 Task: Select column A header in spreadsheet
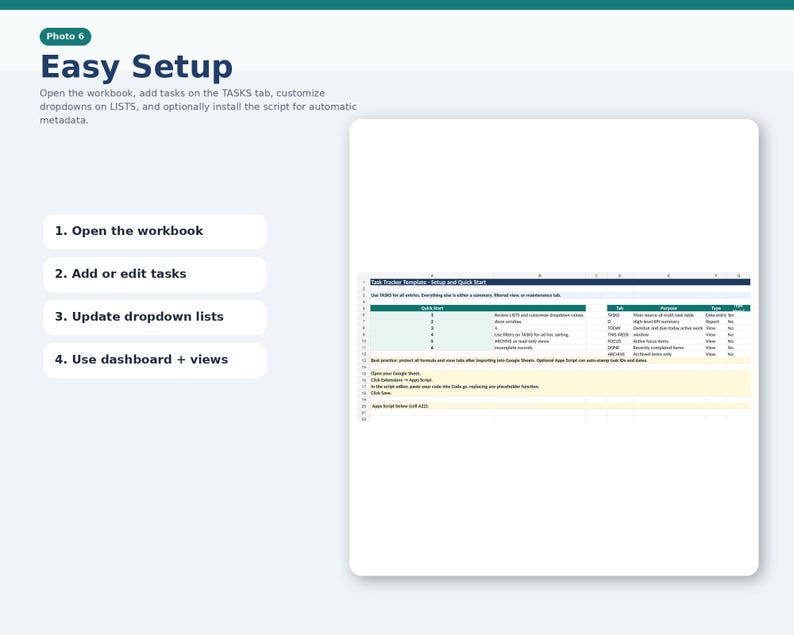pyautogui.click(x=432, y=275)
